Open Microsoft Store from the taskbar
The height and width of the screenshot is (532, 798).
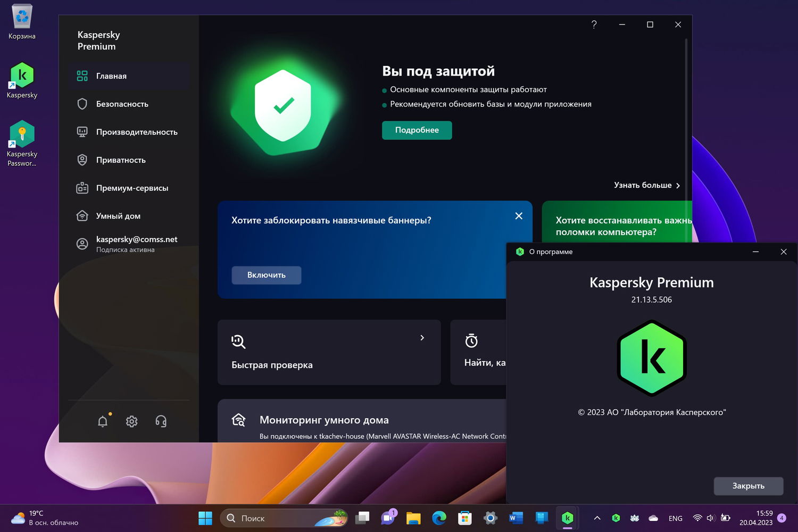pyautogui.click(x=465, y=518)
